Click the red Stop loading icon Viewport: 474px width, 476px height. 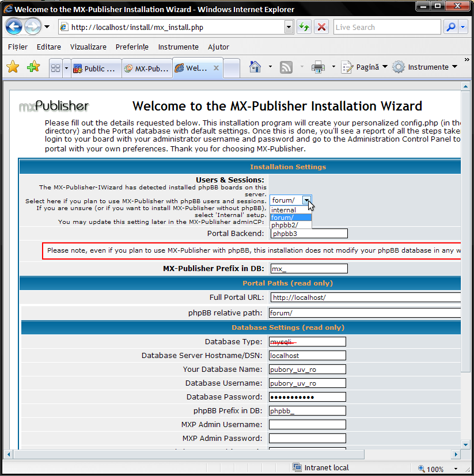click(x=321, y=27)
